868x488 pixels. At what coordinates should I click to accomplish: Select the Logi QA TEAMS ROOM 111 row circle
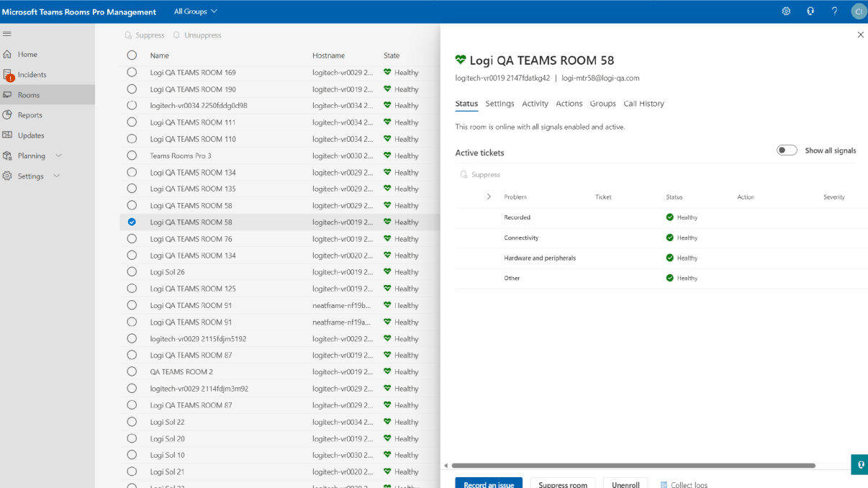tap(132, 122)
